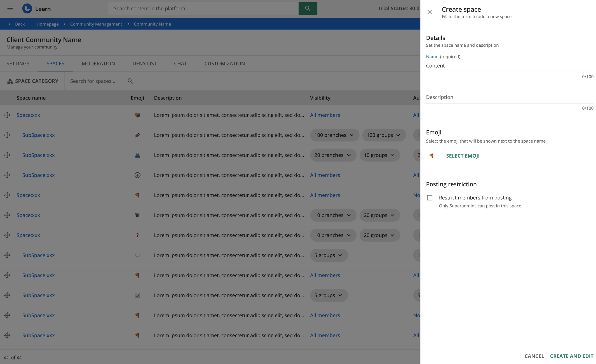Click the magnifier in spaces search
The height and width of the screenshot is (364, 596).
(x=130, y=81)
